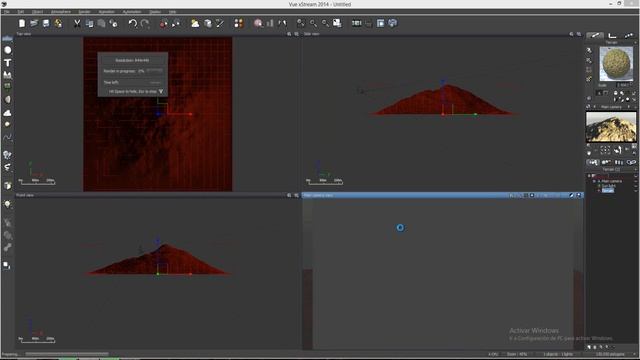Switch to the Aspect tab in object panel
The image size is (640, 360).
[595, 35]
